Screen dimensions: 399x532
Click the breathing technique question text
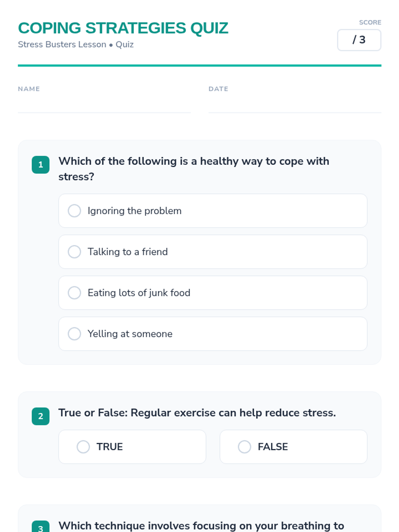pos(201,526)
